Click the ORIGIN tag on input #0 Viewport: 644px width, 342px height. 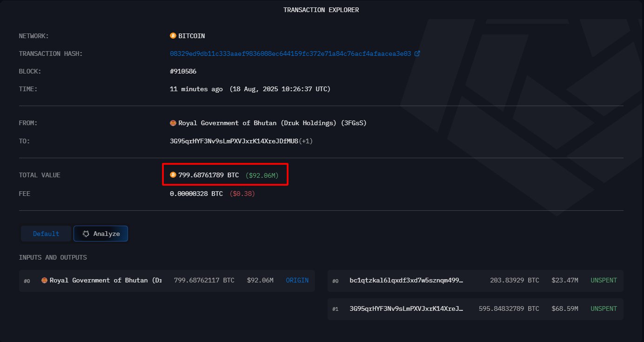[297, 280]
